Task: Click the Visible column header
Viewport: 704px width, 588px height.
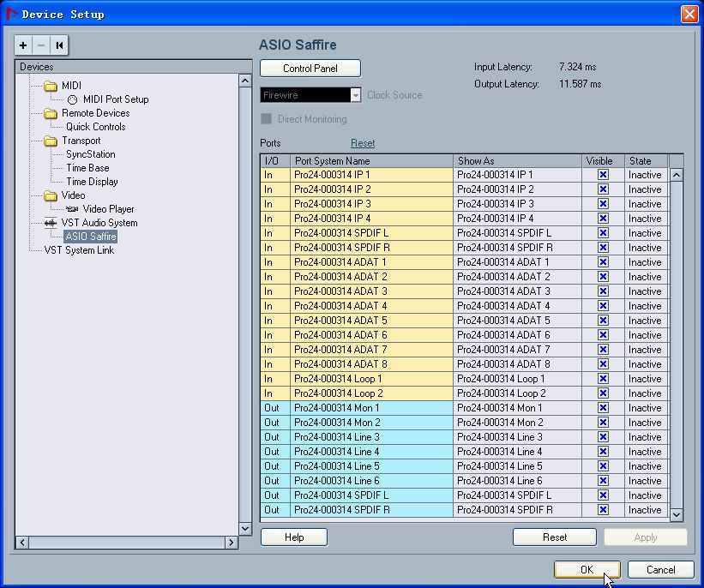Action: 603,160
